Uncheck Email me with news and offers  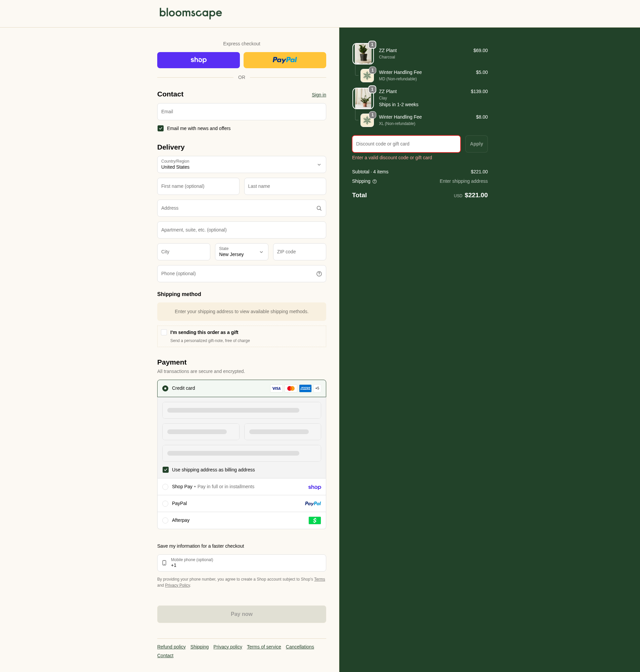pos(161,129)
